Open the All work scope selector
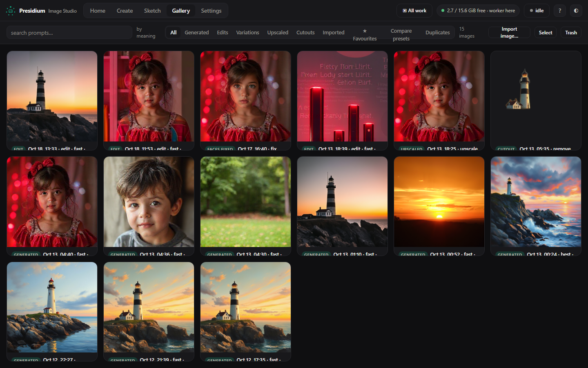The height and width of the screenshot is (368, 588). coord(414,11)
